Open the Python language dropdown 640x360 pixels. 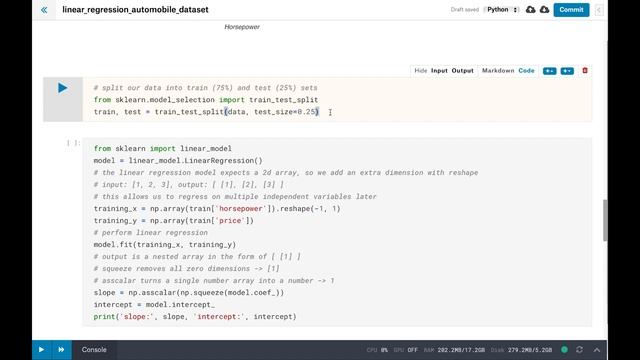pyautogui.click(x=502, y=9)
